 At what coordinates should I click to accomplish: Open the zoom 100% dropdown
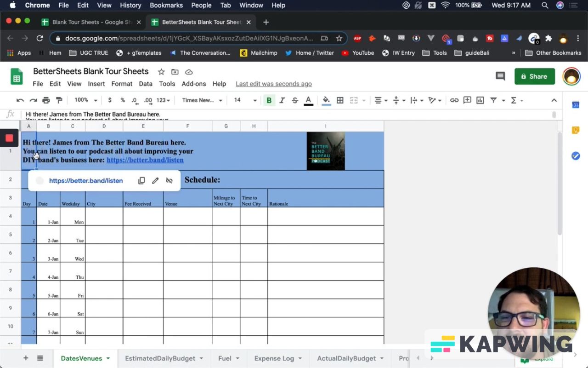[x=86, y=100]
